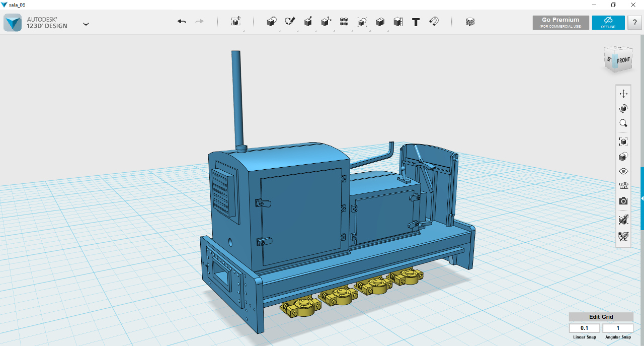Open the Transform tool

pyautogui.click(x=235, y=22)
